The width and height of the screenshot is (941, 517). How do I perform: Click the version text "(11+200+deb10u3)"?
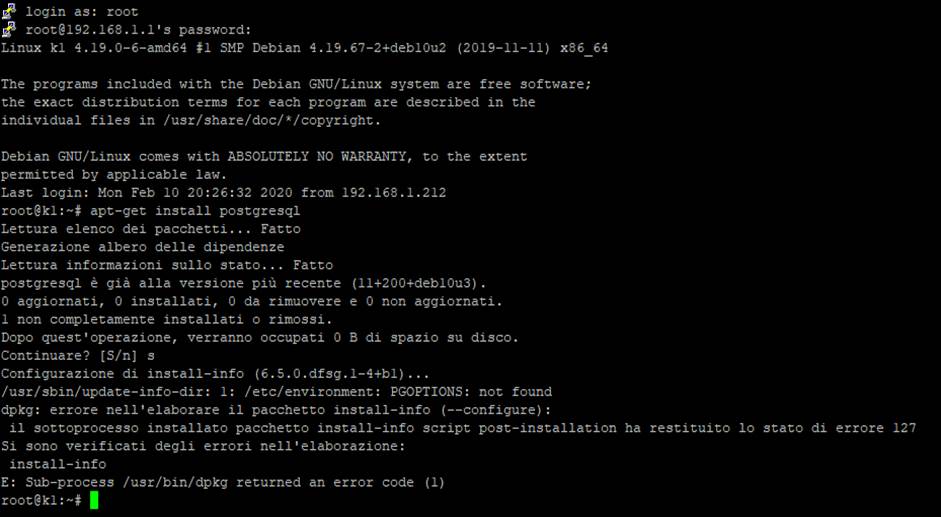click(435, 283)
